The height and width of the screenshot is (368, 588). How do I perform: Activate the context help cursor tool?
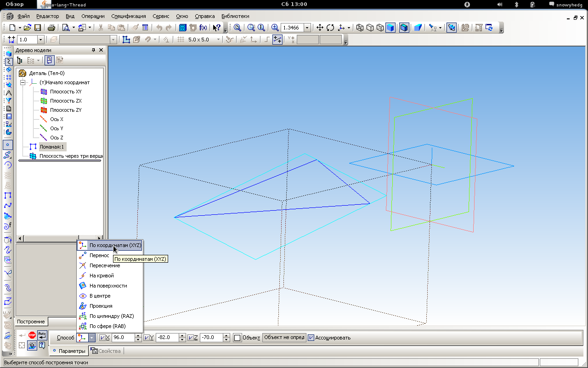click(217, 28)
